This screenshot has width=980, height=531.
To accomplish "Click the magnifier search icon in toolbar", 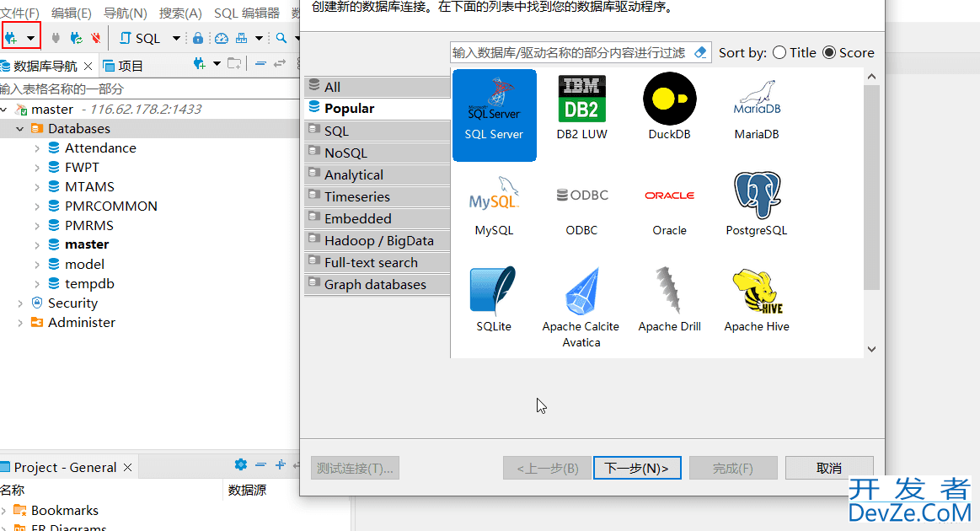I will point(281,38).
